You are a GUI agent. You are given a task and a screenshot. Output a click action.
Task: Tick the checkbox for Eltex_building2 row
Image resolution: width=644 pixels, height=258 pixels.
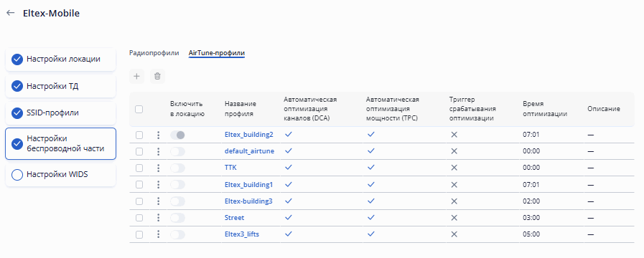[x=139, y=135]
